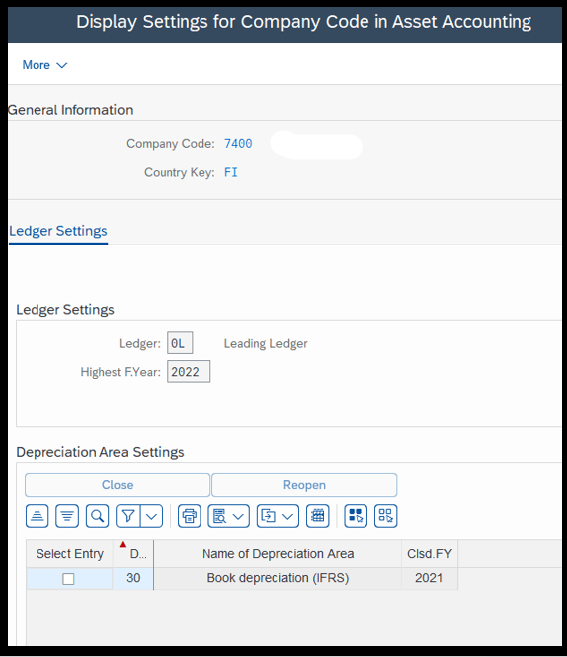Select the Ledger Settings tab
The width and height of the screenshot is (567, 657).
pyautogui.click(x=58, y=231)
